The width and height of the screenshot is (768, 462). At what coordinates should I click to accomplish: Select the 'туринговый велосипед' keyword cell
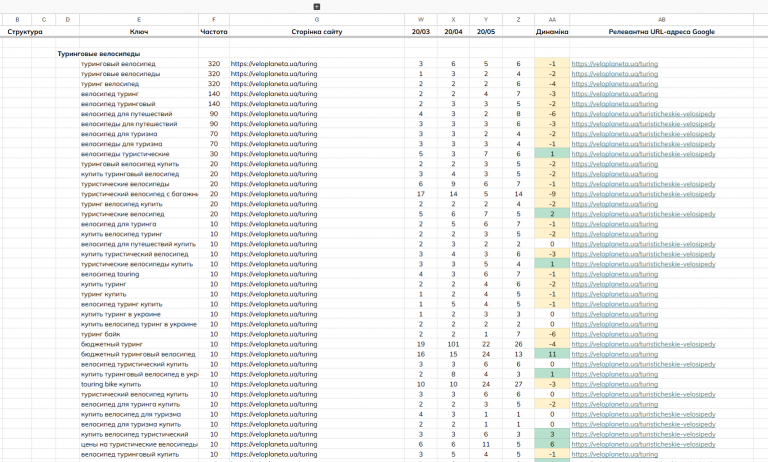139,64
